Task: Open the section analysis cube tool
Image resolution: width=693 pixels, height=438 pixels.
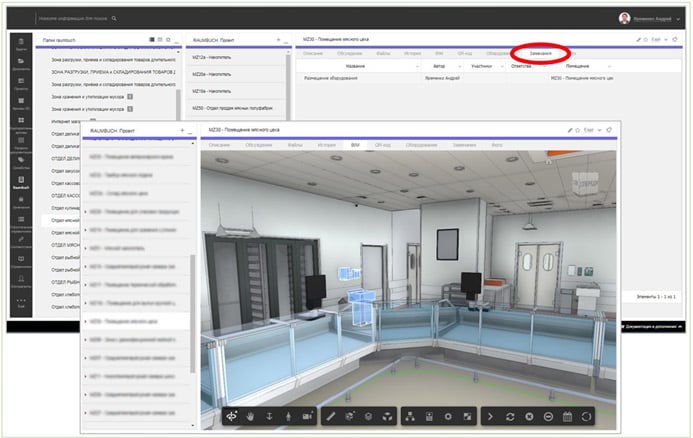Action: click(x=350, y=416)
